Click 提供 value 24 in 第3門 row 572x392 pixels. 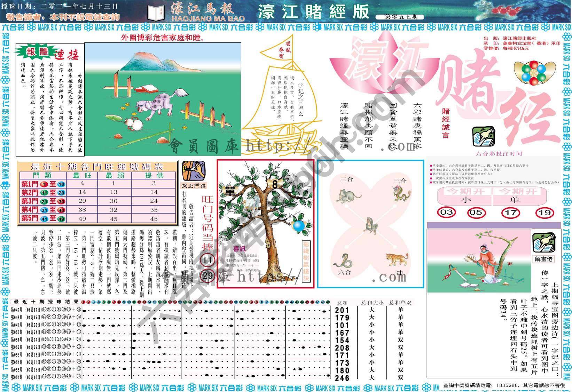(x=154, y=201)
